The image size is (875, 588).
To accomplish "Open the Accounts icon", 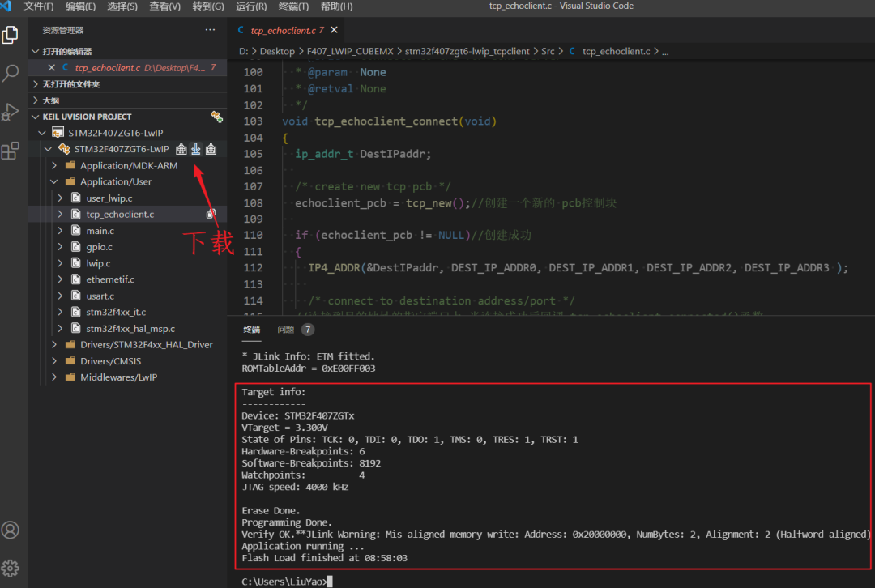I will (x=10, y=530).
